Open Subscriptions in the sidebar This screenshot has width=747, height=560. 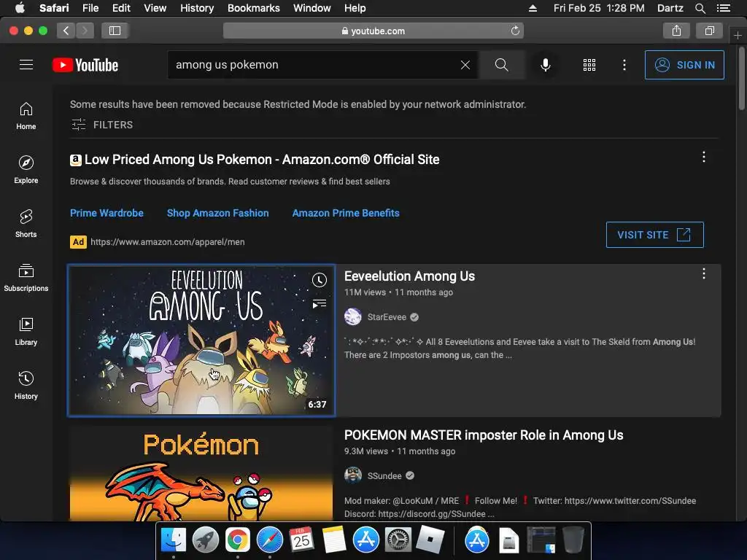coord(26,278)
